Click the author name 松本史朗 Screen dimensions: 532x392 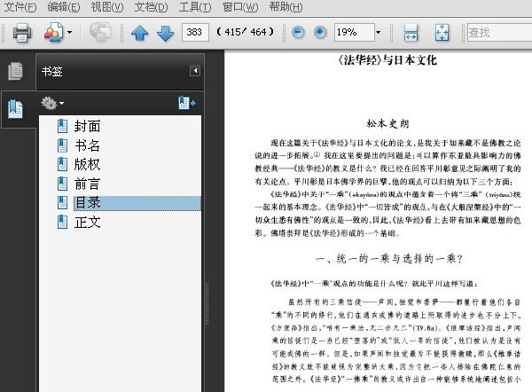387,123
